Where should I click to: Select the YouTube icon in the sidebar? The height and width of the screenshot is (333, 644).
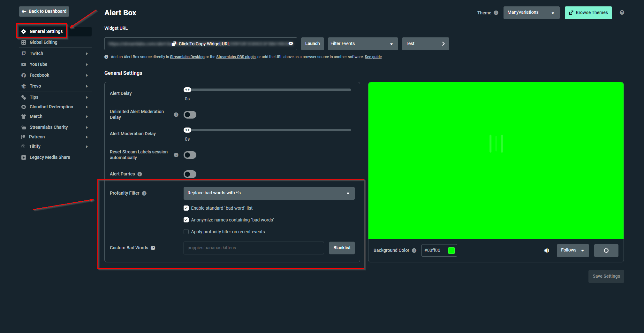coord(24,64)
